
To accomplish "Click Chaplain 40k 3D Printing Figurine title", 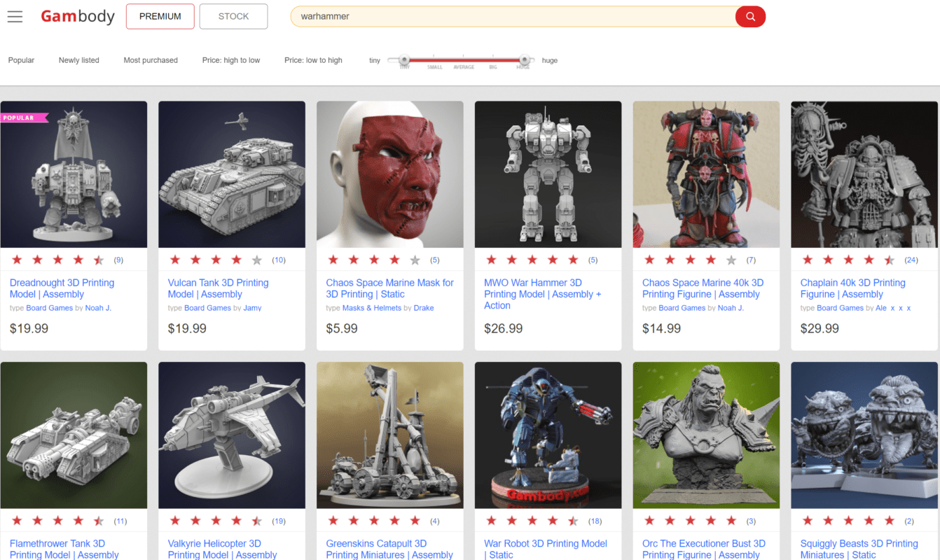I will [x=853, y=288].
